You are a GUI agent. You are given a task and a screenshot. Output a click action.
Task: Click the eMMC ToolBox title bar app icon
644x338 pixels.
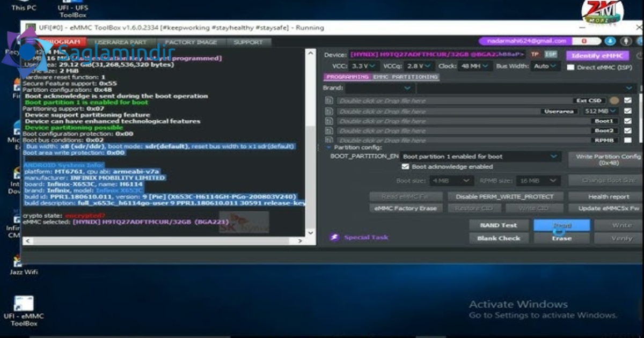click(x=30, y=27)
